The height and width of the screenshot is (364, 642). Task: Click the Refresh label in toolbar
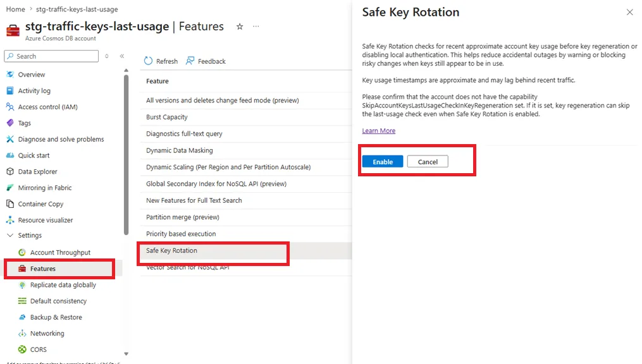167,61
